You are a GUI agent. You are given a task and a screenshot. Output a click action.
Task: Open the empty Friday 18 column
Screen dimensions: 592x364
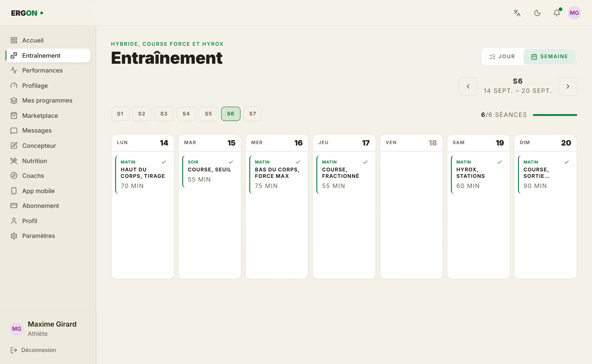(411, 207)
